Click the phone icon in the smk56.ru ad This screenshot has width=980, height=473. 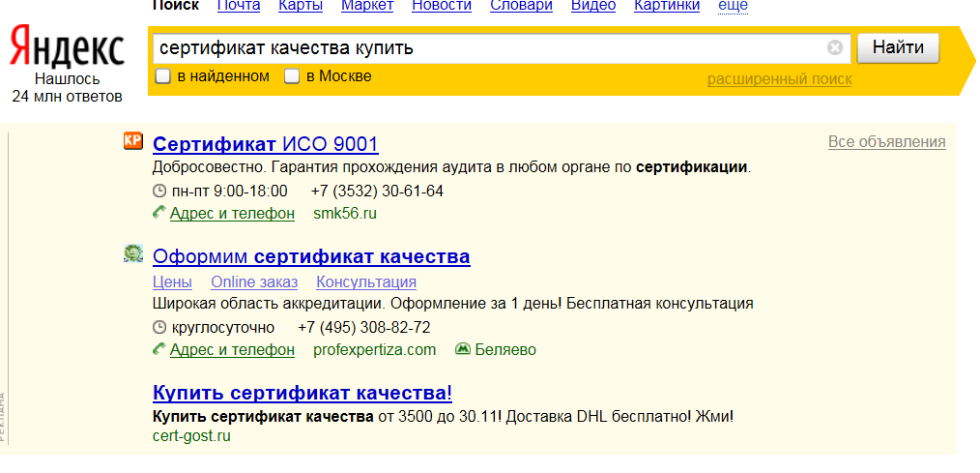(x=159, y=213)
